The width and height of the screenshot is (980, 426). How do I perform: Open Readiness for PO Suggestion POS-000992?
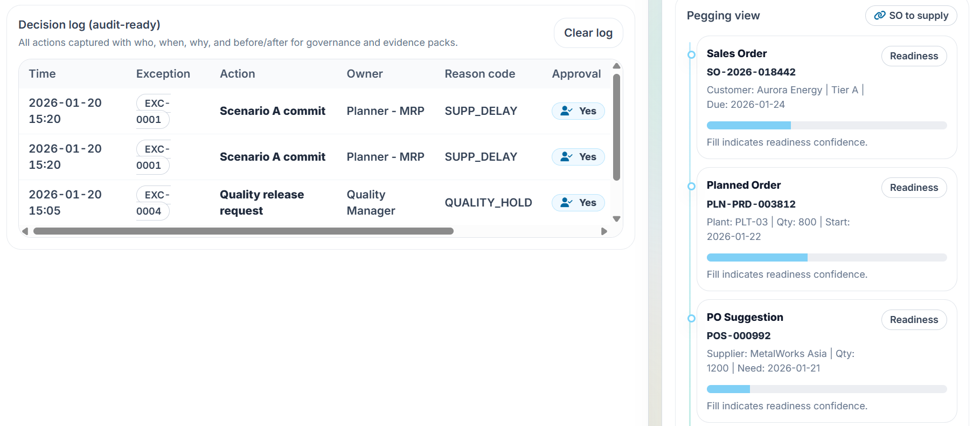914,320
